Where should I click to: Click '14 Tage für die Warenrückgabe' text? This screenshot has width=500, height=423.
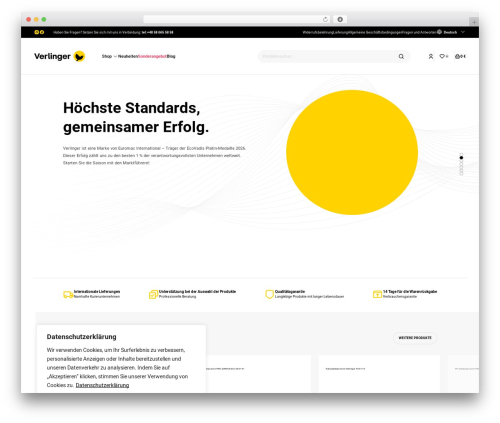(x=410, y=291)
